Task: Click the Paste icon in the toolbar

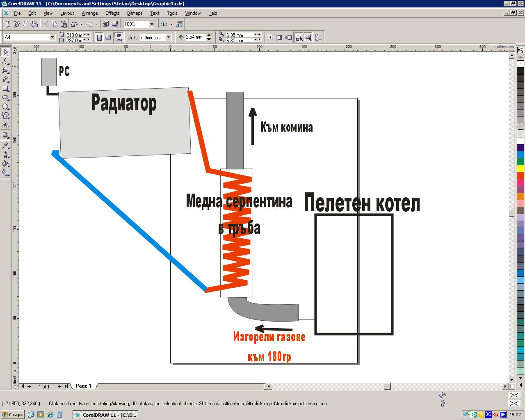Action: point(63,24)
